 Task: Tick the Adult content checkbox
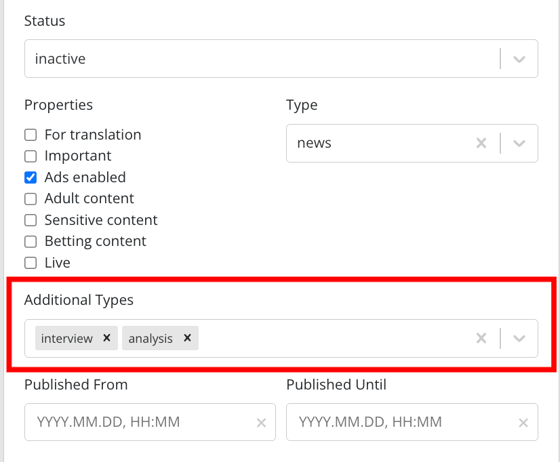(x=30, y=199)
